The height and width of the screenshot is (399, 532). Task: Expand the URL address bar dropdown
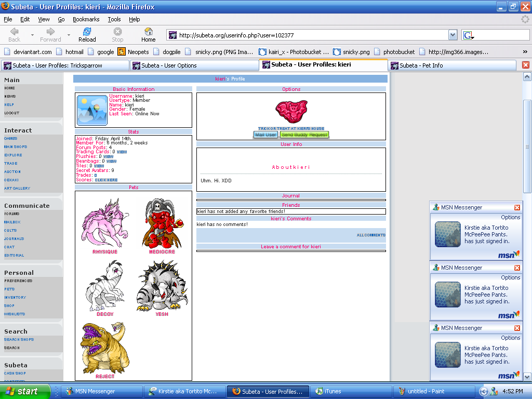coord(453,35)
